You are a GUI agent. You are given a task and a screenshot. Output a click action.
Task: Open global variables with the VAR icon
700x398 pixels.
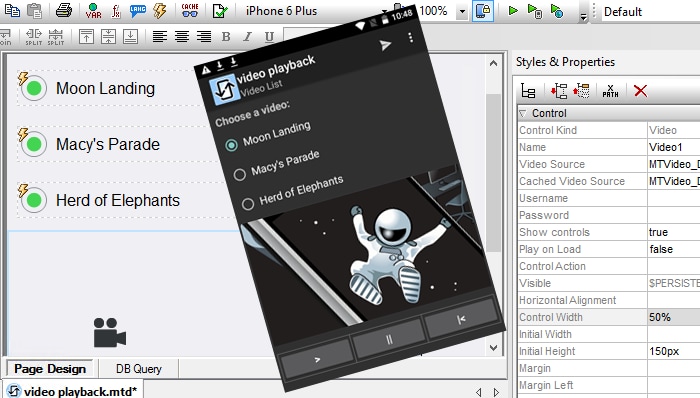(x=93, y=10)
